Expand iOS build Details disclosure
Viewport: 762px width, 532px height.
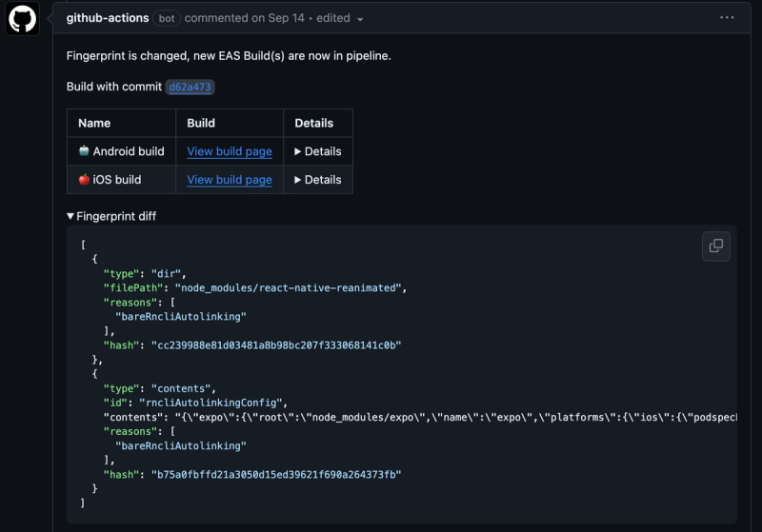pos(318,180)
